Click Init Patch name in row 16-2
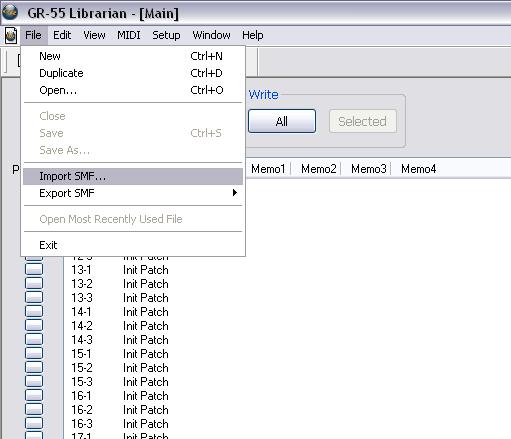This screenshot has width=511, height=439. [x=146, y=410]
